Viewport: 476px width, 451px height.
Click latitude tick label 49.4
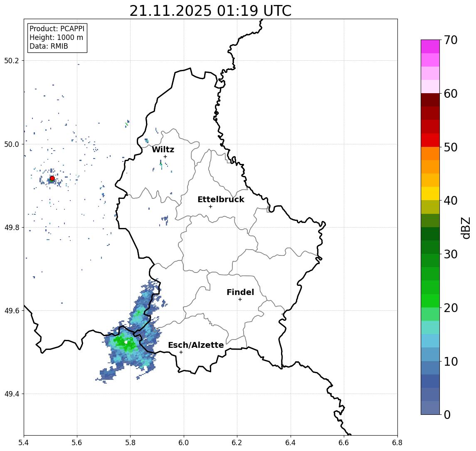12,394
